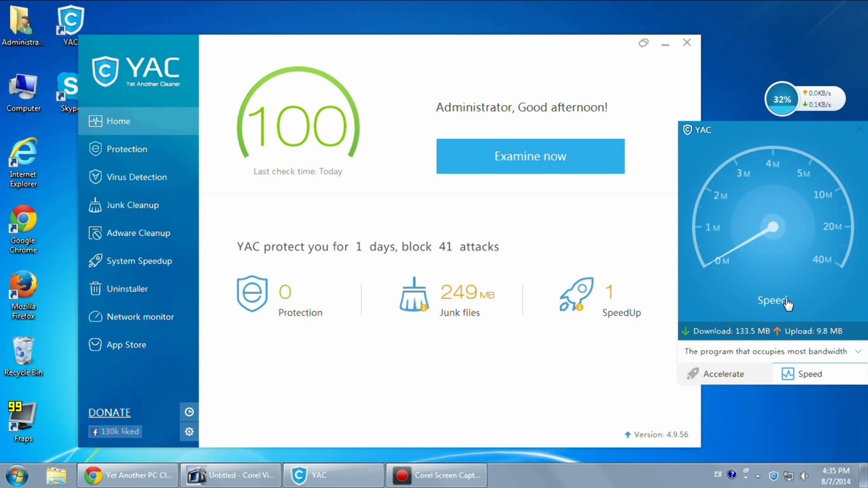Open the App Store section
868x488 pixels.
click(x=138, y=345)
